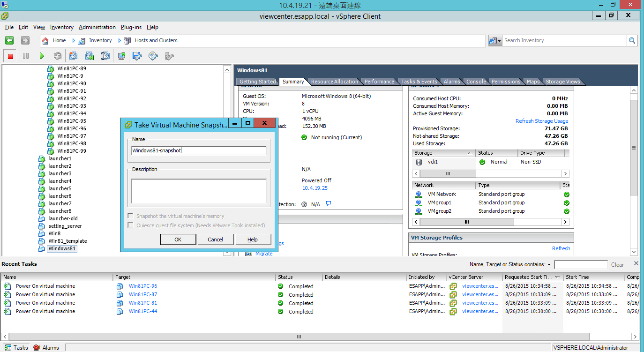
Task: Open the Name, Target or Status filter dropdown
Action: tap(549, 265)
